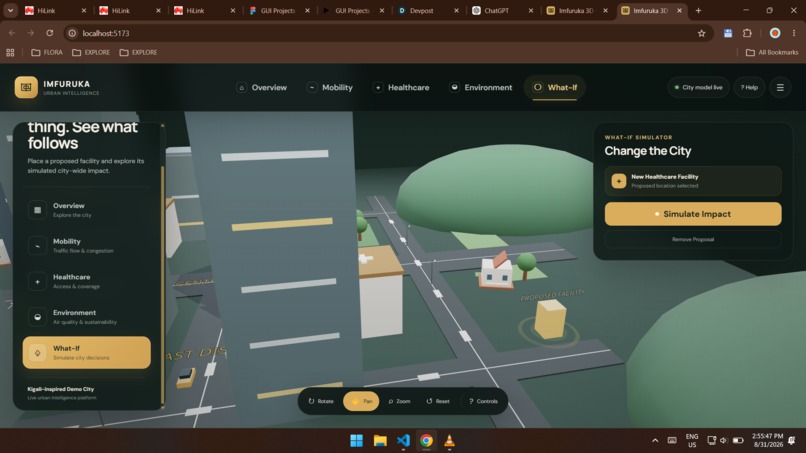This screenshot has height=453, width=806.
Task: Click the Imfuruka logo icon
Action: click(26, 87)
